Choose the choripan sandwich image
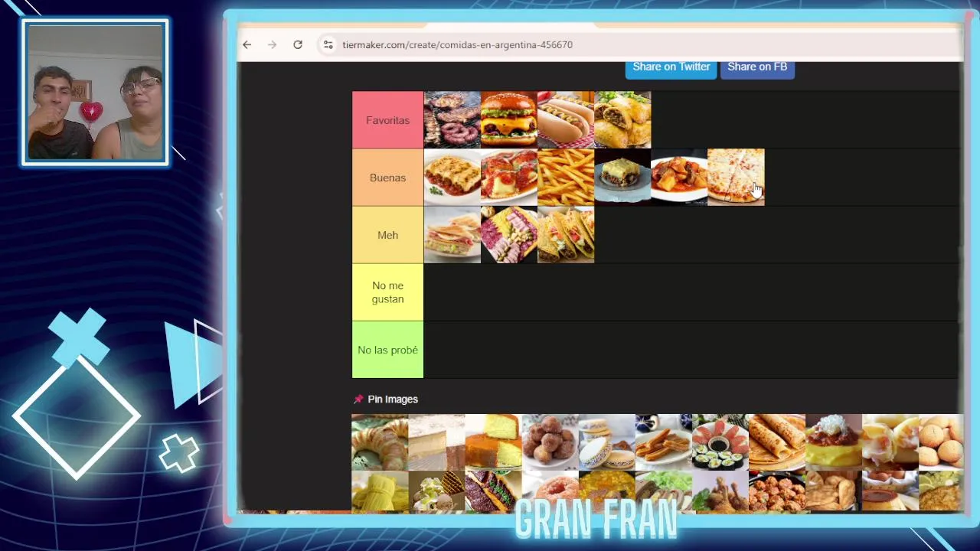This screenshot has width=980, height=551. (493, 491)
